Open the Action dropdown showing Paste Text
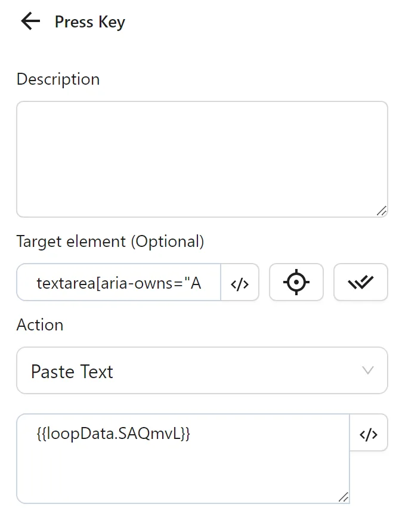 pyautogui.click(x=203, y=370)
